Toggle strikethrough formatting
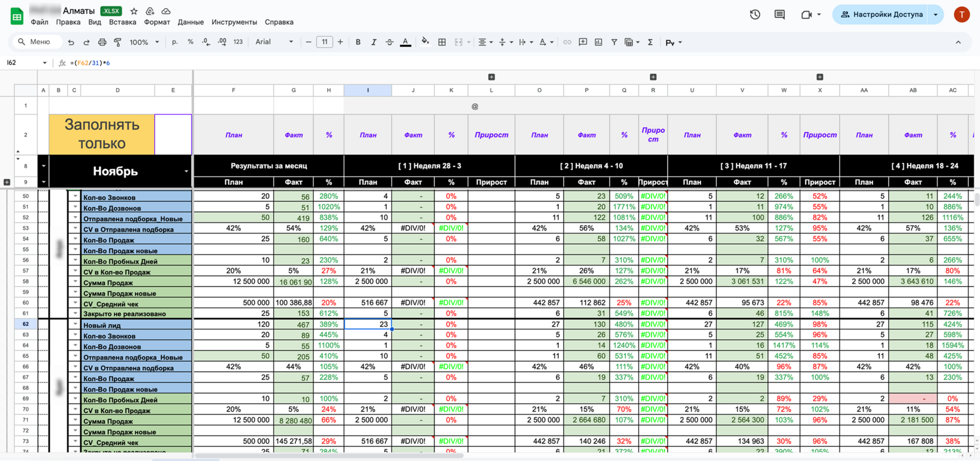 click(389, 42)
